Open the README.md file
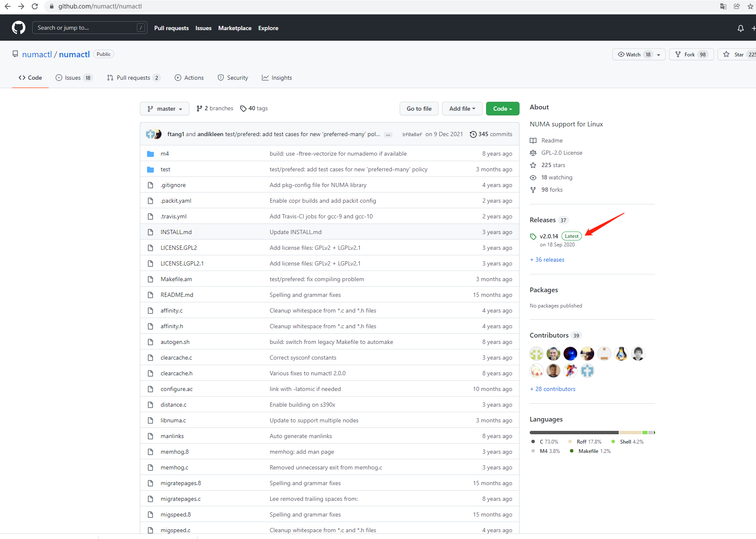The image size is (756, 539). 177,295
